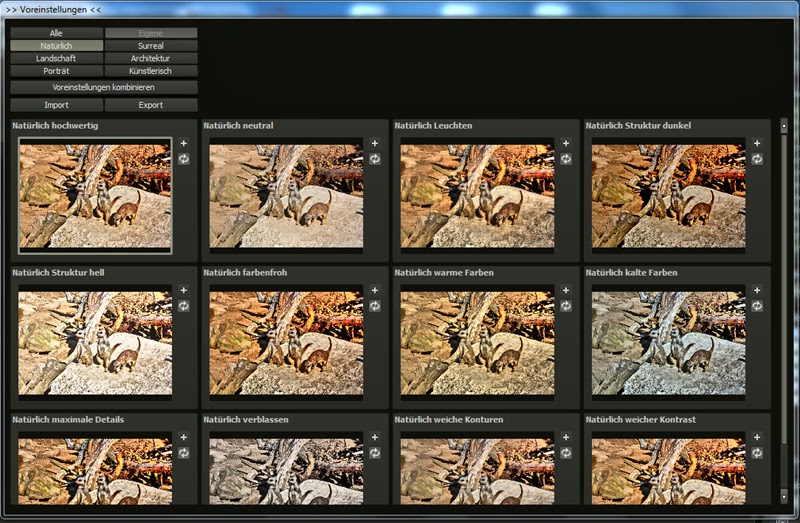Click plus icon for Natürlich warme Farben

[x=566, y=290]
